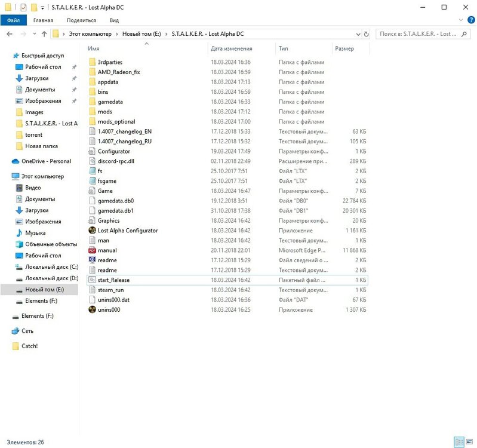
Task: Select the discord-rpc.dll file icon
Action: tap(92, 161)
